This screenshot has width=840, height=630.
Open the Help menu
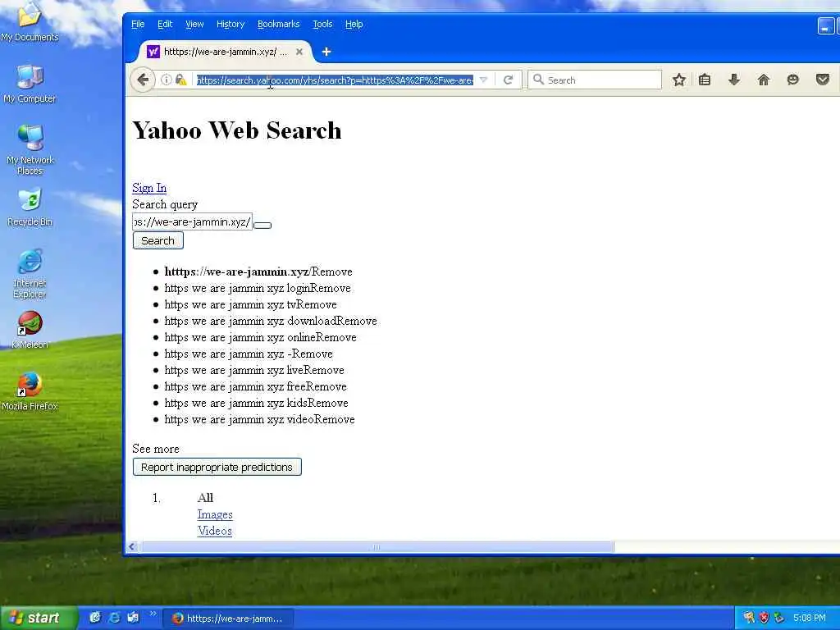point(354,24)
